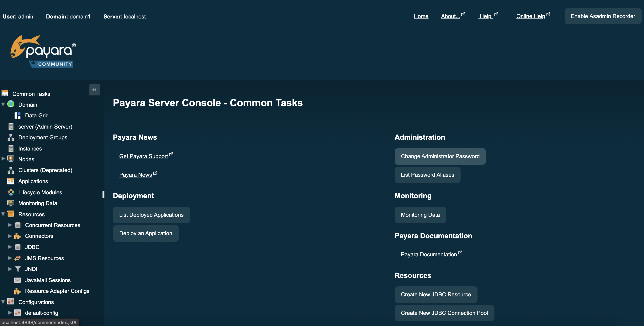
Task: Click the Data Grid icon
Action: pos(18,115)
